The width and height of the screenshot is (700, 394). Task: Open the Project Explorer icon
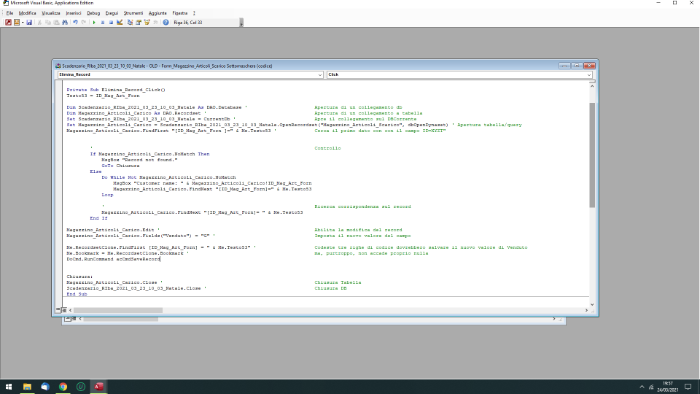click(x=130, y=22)
